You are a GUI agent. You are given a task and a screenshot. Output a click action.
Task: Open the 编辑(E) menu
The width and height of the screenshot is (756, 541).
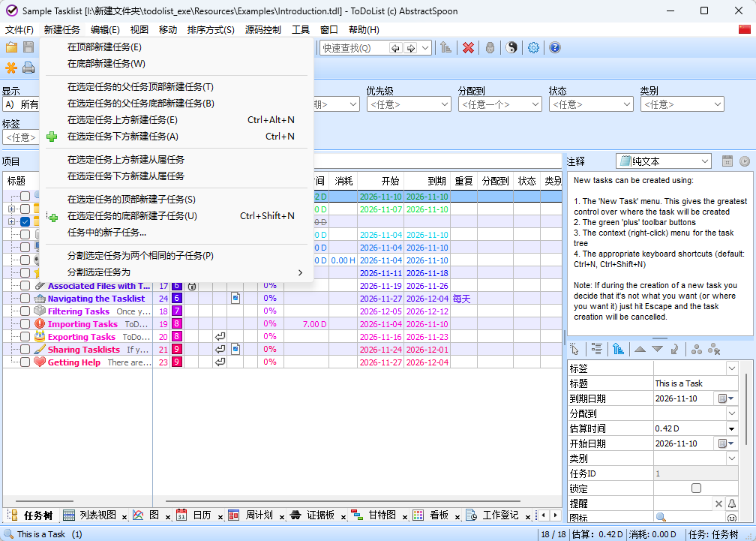105,29
